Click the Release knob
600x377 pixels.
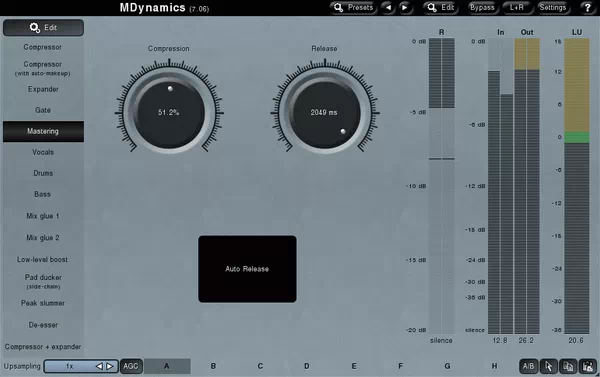click(x=324, y=113)
